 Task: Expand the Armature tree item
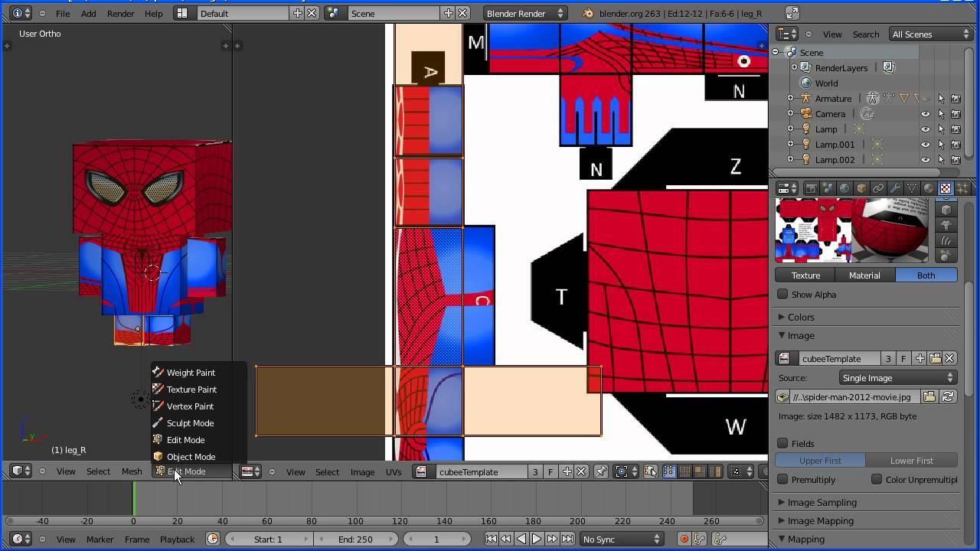[x=790, y=99]
